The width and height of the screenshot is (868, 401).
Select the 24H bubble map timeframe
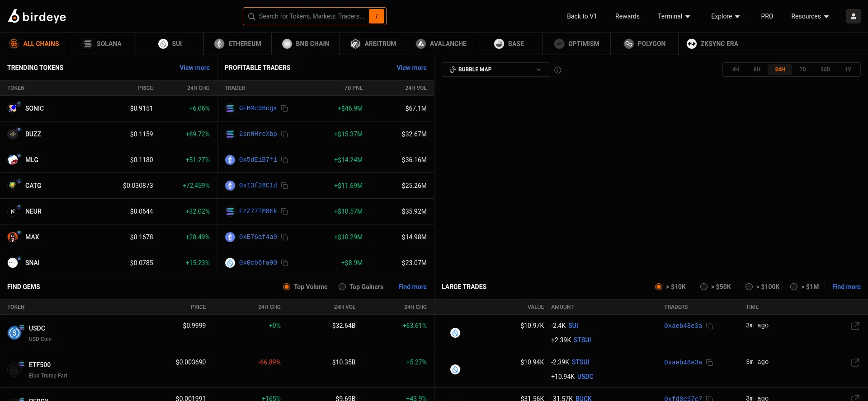[780, 70]
